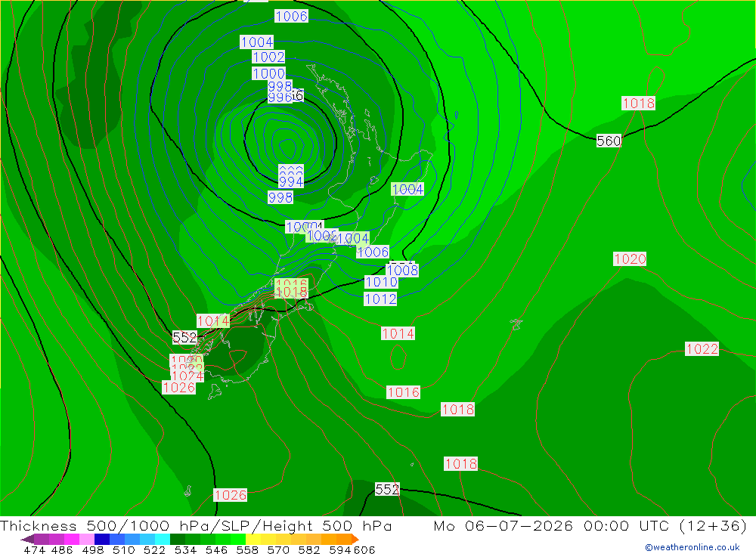This screenshot has width=756, height=554.
Task: Click the map title 'Thickness 500/1000 hPa/SLP/Height 500 hPa'
Action: [x=196, y=525]
